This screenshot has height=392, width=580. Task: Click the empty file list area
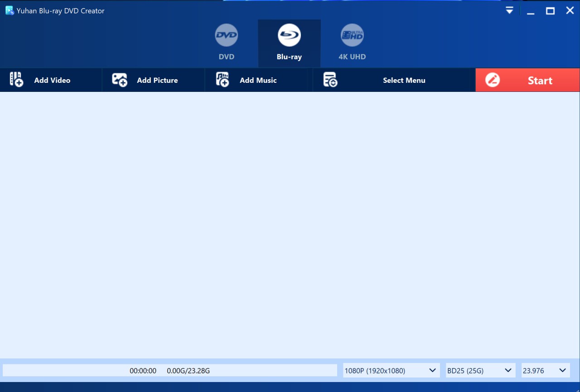pyautogui.click(x=290, y=224)
